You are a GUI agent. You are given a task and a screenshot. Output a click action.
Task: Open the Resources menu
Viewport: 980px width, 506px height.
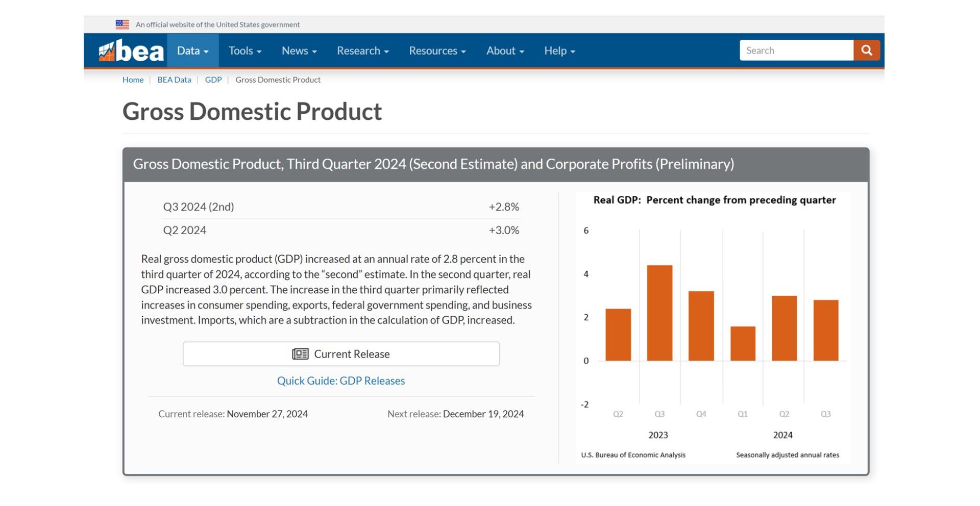point(437,51)
